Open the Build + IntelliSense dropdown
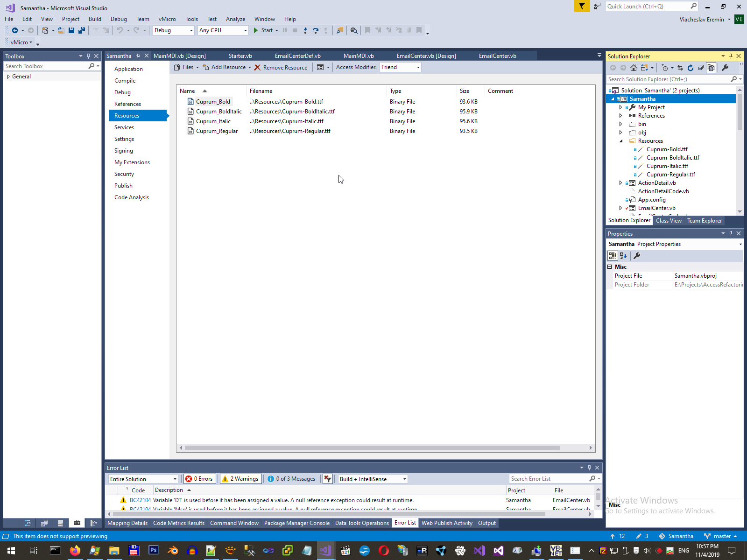Image resolution: width=747 pixels, height=560 pixels. [x=373, y=479]
